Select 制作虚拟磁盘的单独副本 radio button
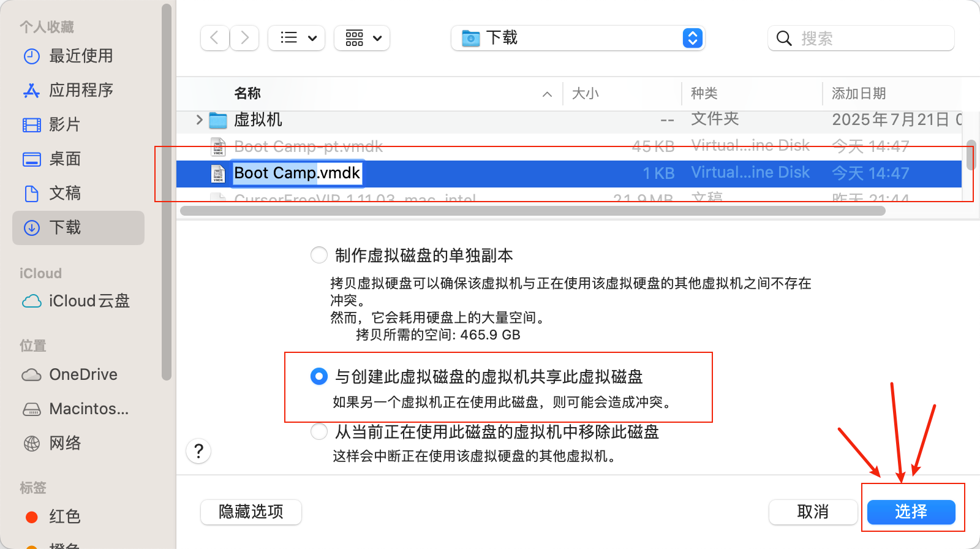This screenshot has height=549, width=980. coord(319,255)
